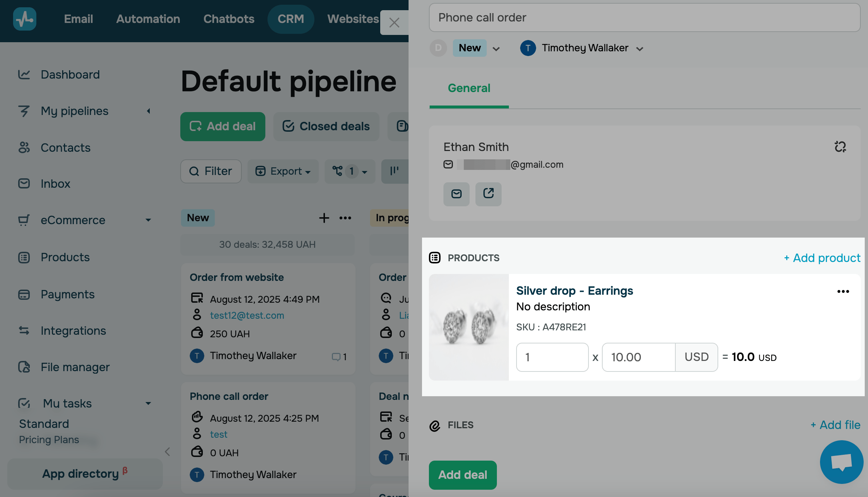Viewport: 868px width, 497px height.
Task: Click the Silver drop earrings thumbnail
Action: click(x=469, y=327)
